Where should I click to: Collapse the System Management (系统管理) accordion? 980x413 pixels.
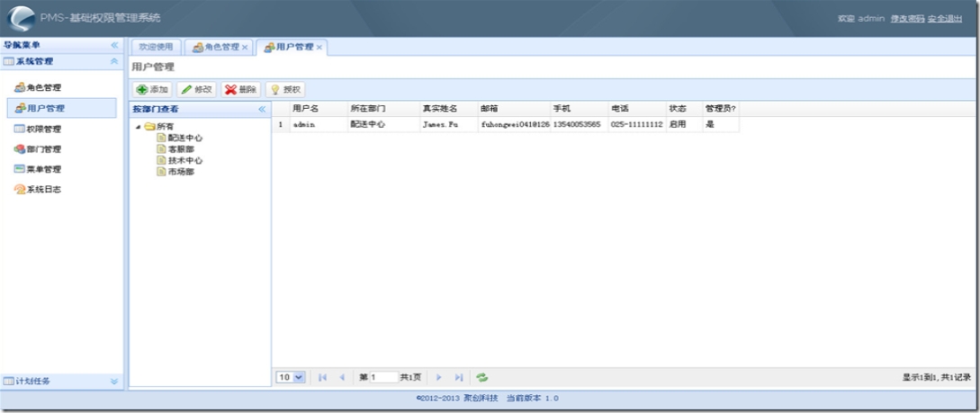(x=113, y=61)
